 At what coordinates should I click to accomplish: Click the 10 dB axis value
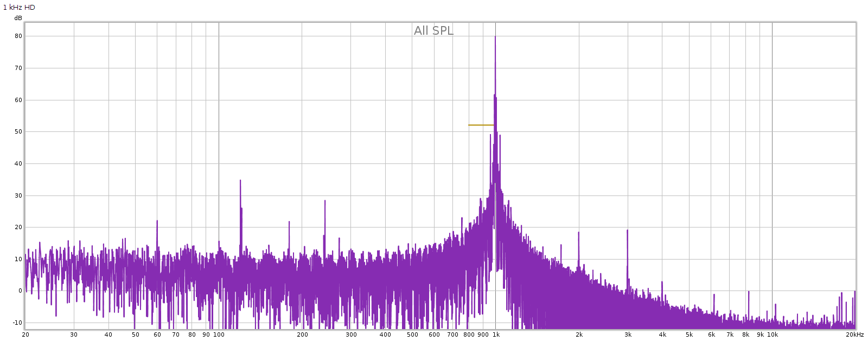pyautogui.click(x=18, y=259)
